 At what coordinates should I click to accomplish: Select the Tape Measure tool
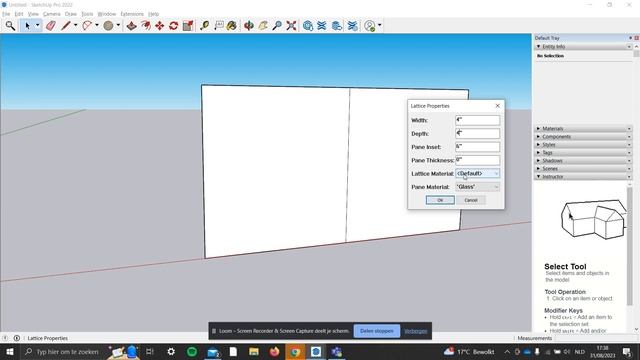click(204, 26)
